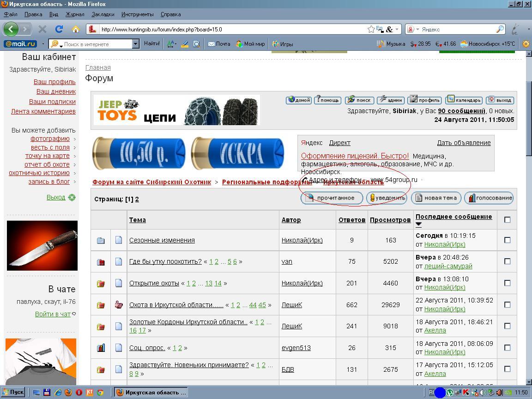
Task: Click the forum 'домой' home button
Action: [299, 100]
